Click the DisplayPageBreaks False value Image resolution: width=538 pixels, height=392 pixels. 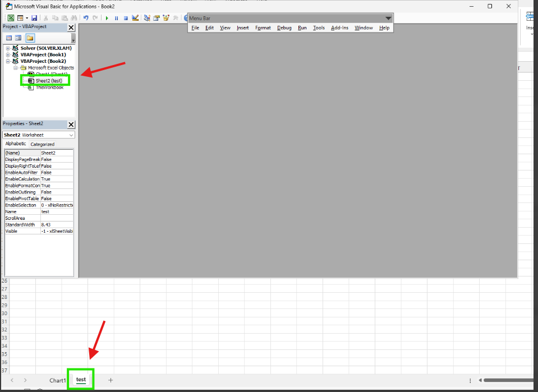(x=57, y=159)
